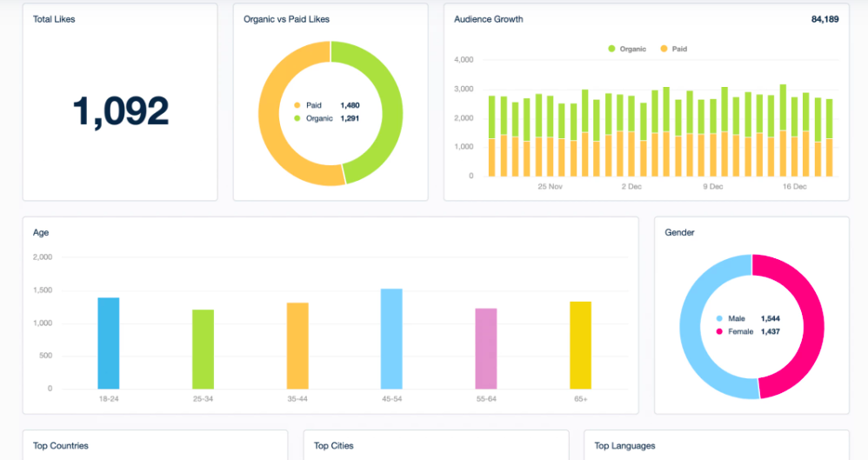Click the Top Languages heading

coord(624,445)
